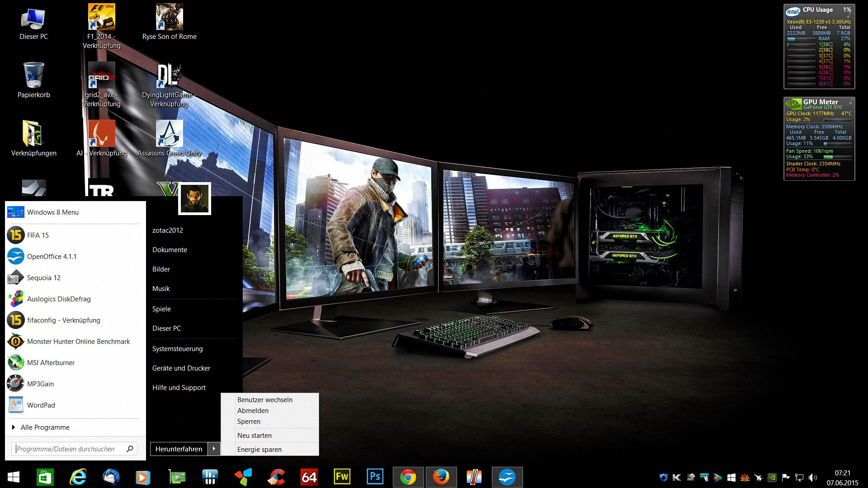Choose Energie sparen in the power menu
Viewport: 868px width, 488px height.
tap(259, 450)
